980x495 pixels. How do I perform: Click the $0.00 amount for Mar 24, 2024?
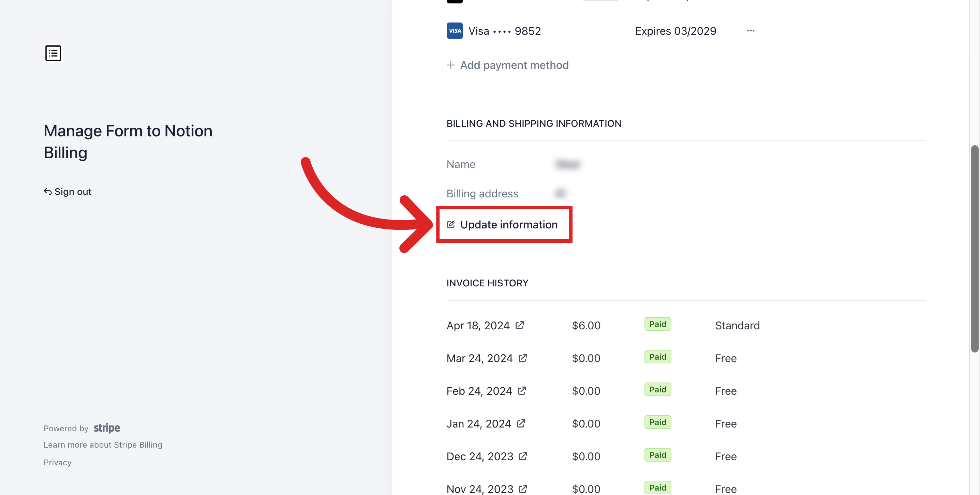(x=586, y=358)
